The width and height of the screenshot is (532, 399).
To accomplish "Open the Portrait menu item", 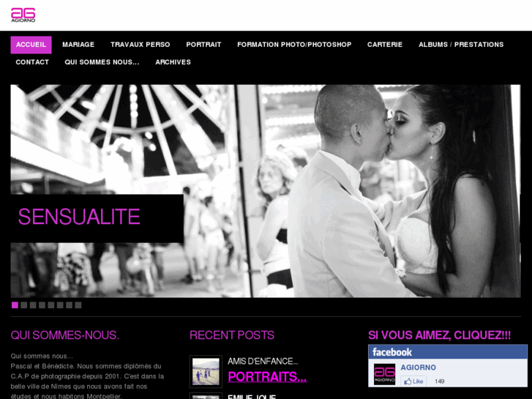I will [x=203, y=45].
